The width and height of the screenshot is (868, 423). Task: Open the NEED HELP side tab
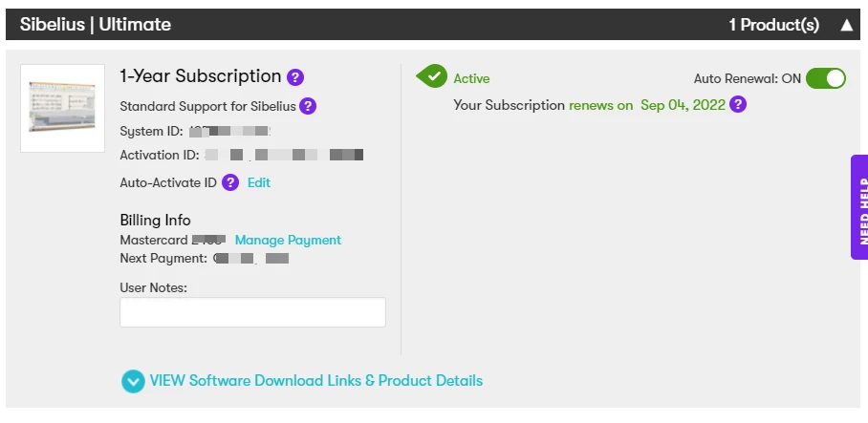coord(859,207)
